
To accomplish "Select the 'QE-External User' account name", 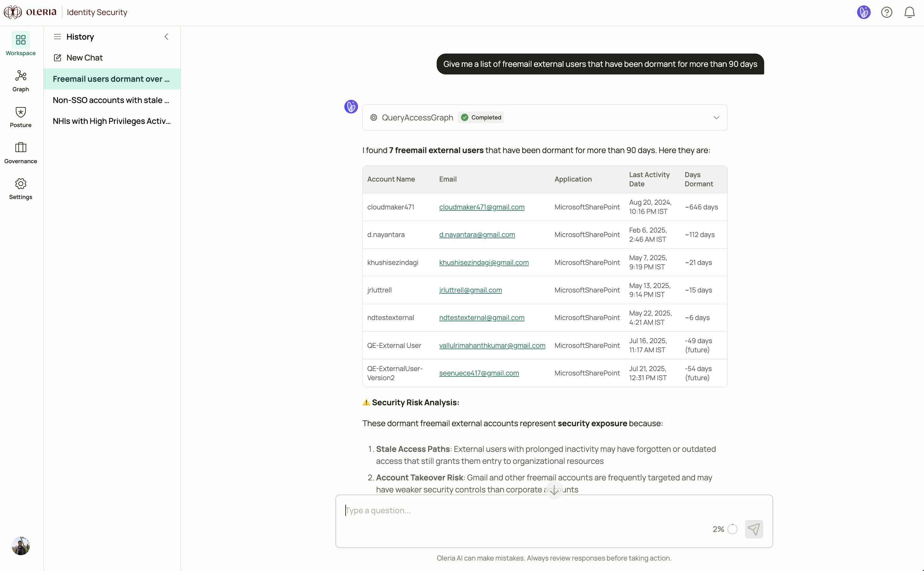I will [x=394, y=345].
